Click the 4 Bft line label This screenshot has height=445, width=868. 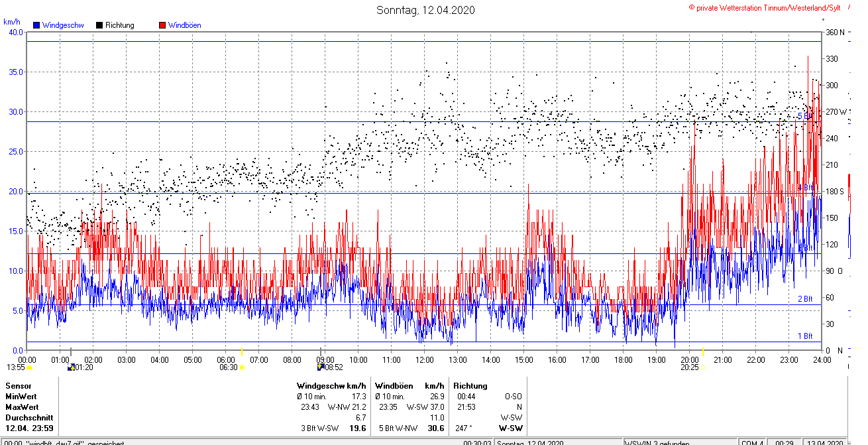tap(804, 187)
